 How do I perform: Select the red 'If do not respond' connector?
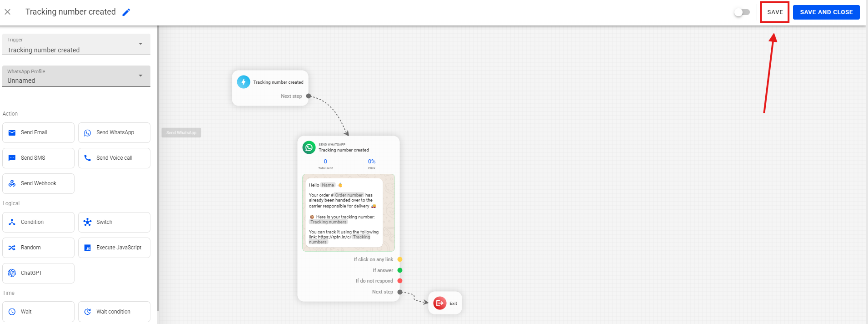click(x=400, y=281)
